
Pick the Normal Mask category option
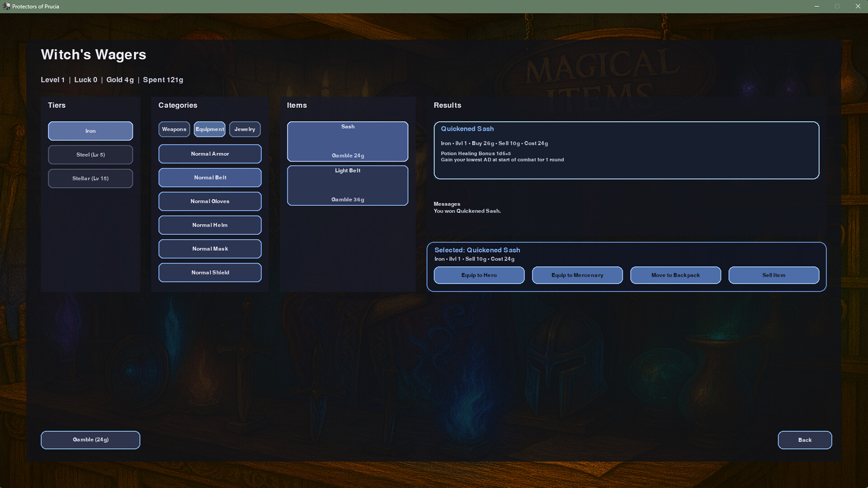point(209,249)
